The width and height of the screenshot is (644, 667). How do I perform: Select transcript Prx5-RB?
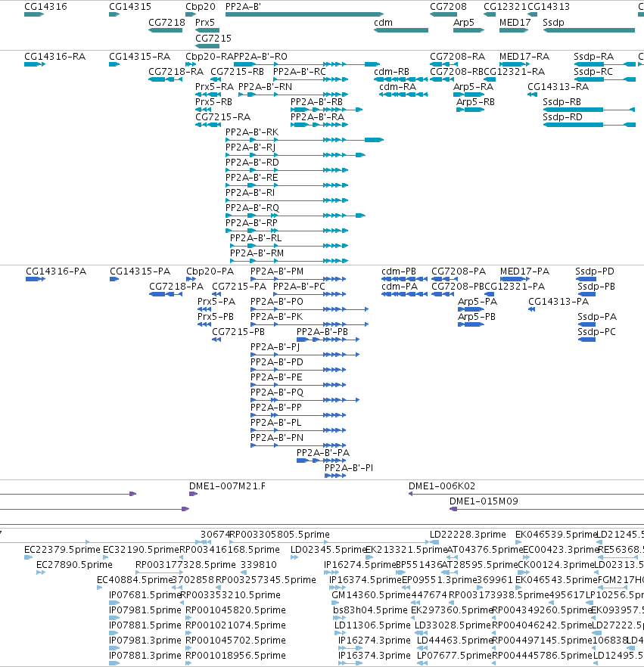tap(213, 102)
